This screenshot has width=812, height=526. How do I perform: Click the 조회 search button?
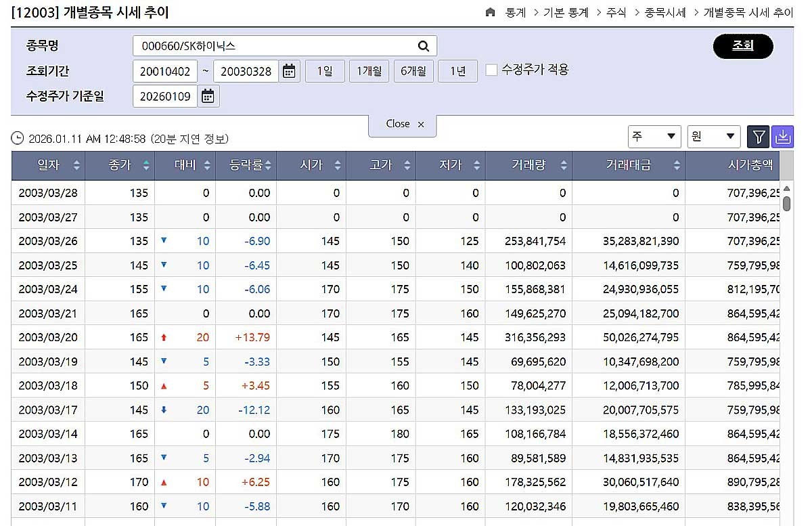[743, 46]
